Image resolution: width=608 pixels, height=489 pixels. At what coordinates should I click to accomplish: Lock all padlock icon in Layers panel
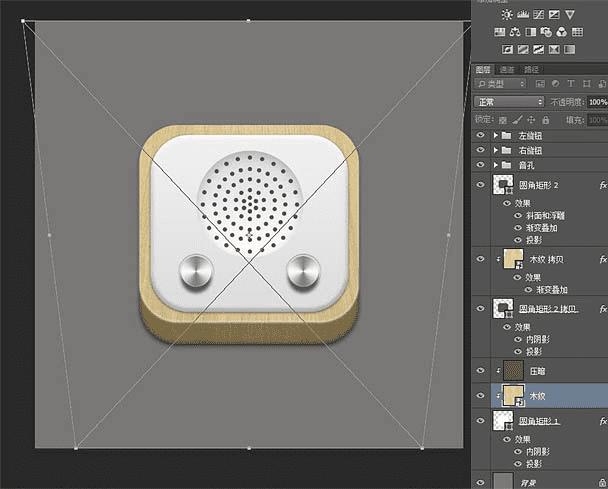(546, 120)
